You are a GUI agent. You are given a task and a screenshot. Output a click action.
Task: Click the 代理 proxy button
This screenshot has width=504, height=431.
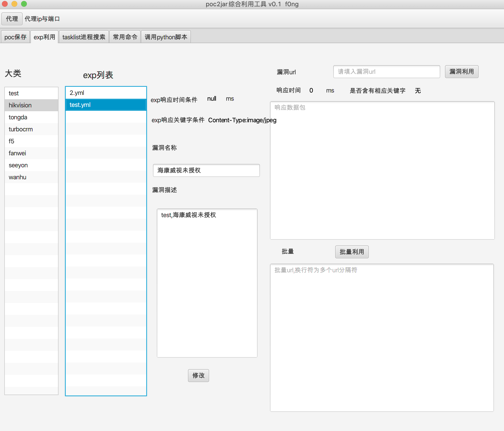pyautogui.click(x=12, y=19)
